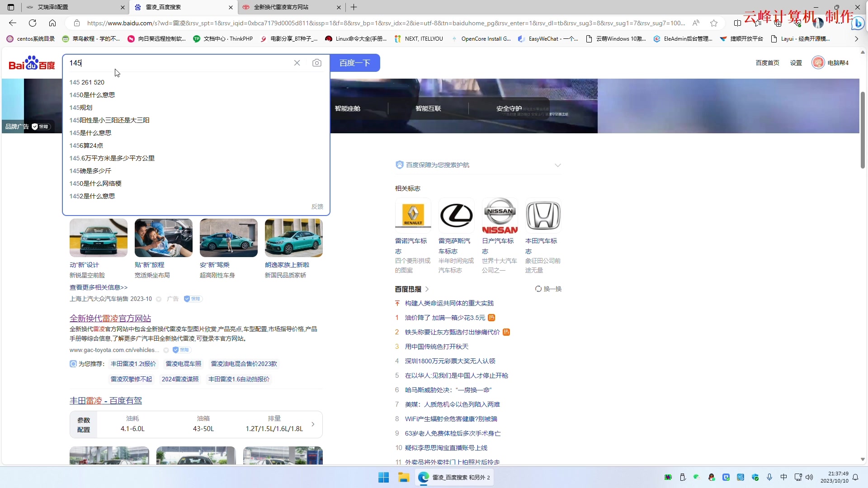
Task: Close the 全新换代雷凌官方网站 tab
Action: click(339, 7)
